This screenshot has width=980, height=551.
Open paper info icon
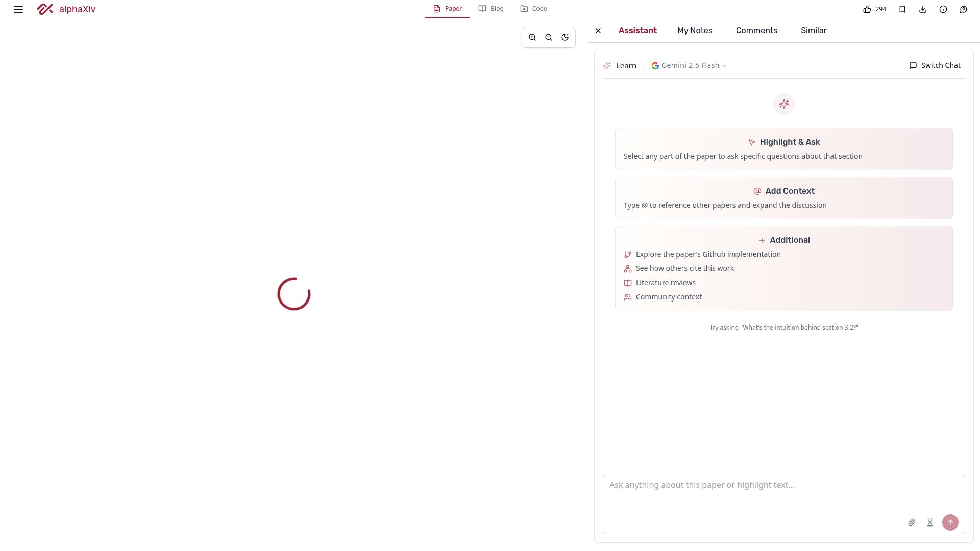click(x=943, y=9)
